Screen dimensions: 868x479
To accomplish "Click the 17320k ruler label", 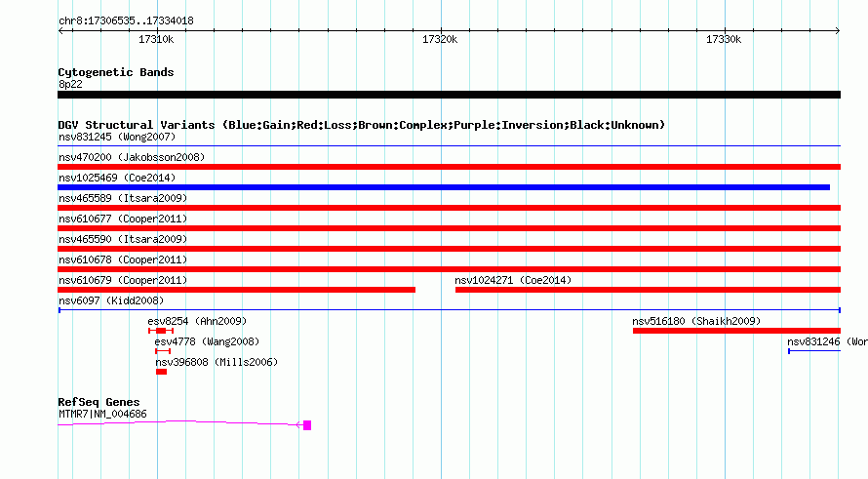I will click(x=440, y=39).
